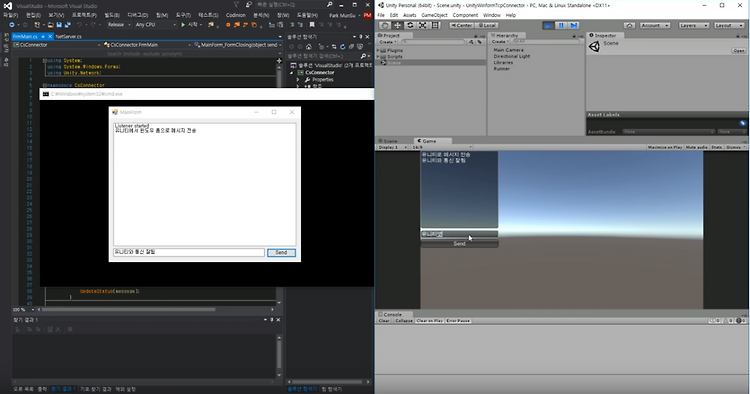This screenshot has height=394, width=750.
Task: Toggle Mute audio in Game view
Action: pyautogui.click(x=696, y=147)
